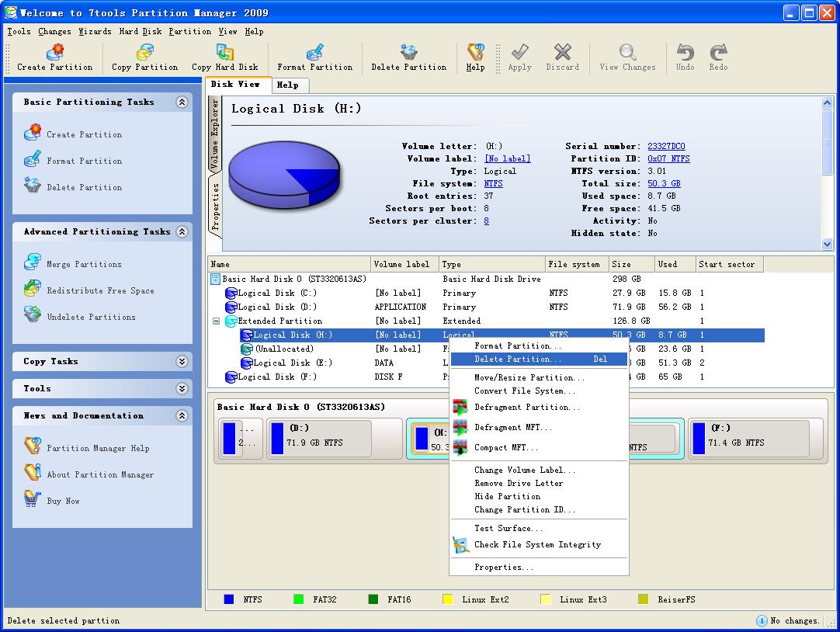This screenshot has height=632, width=840.
Task: Select the F: 71.4 GB disk block
Action: pyautogui.click(x=748, y=438)
